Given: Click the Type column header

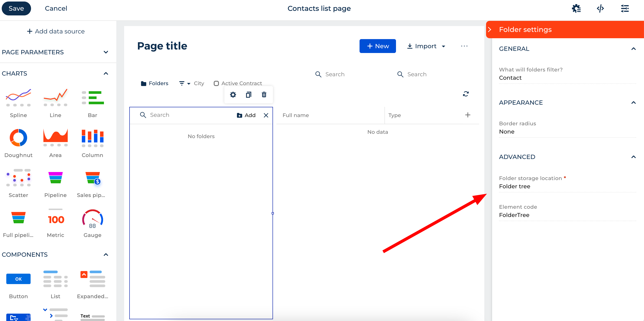Looking at the screenshot, I should tap(394, 115).
